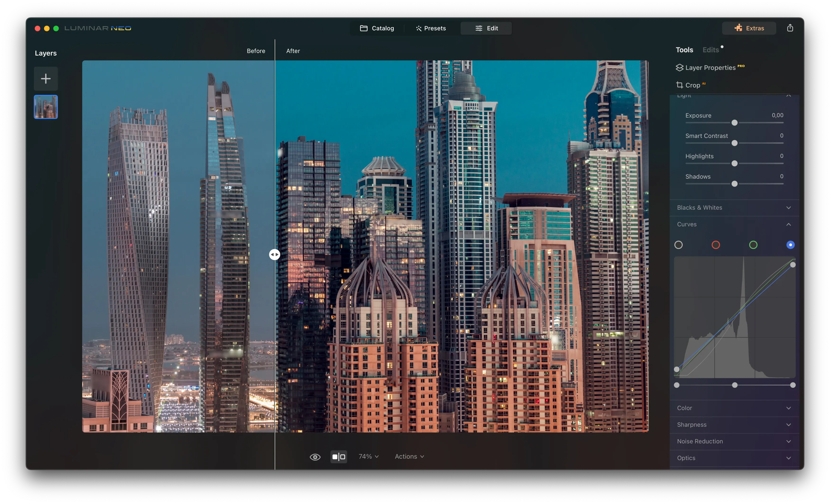The width and height of the screenshot is (830, 504).
Task: Click the eye preview icon in bottom toolbar
Action: tap(315, 457)
